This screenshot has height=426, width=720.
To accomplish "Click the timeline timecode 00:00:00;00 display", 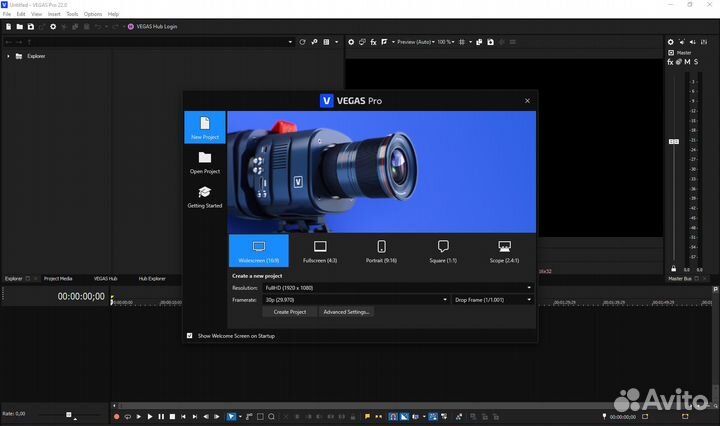I will click(81, 297).
